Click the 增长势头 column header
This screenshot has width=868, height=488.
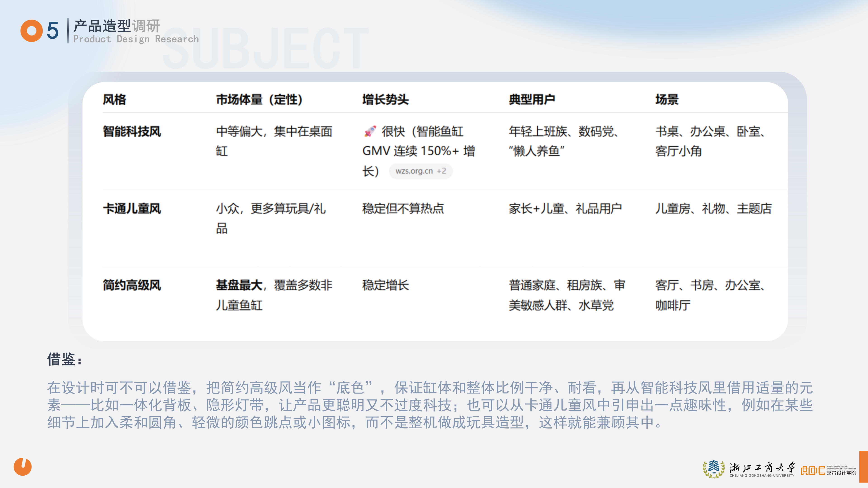pos(385,99)
